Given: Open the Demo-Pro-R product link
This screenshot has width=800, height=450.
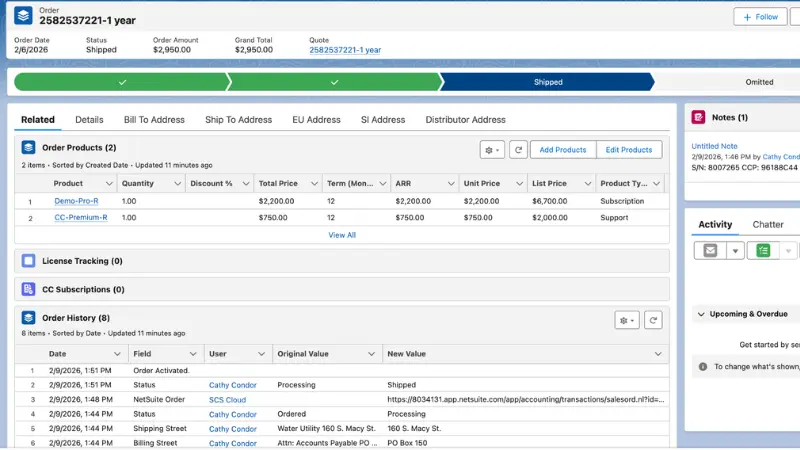Looking at the screenshot, I should (76, 201).
